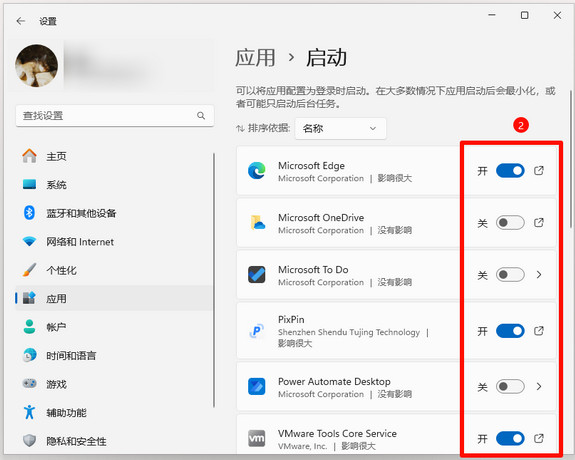Screen dimensions: 575x460
Task: Open 个性化 settings
Action: 114,270
